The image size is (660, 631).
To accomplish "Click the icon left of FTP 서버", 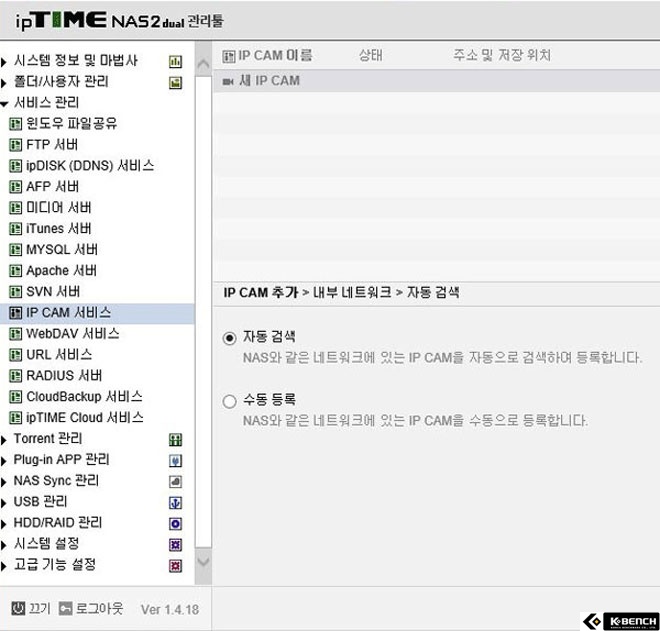I will [16, 145].
